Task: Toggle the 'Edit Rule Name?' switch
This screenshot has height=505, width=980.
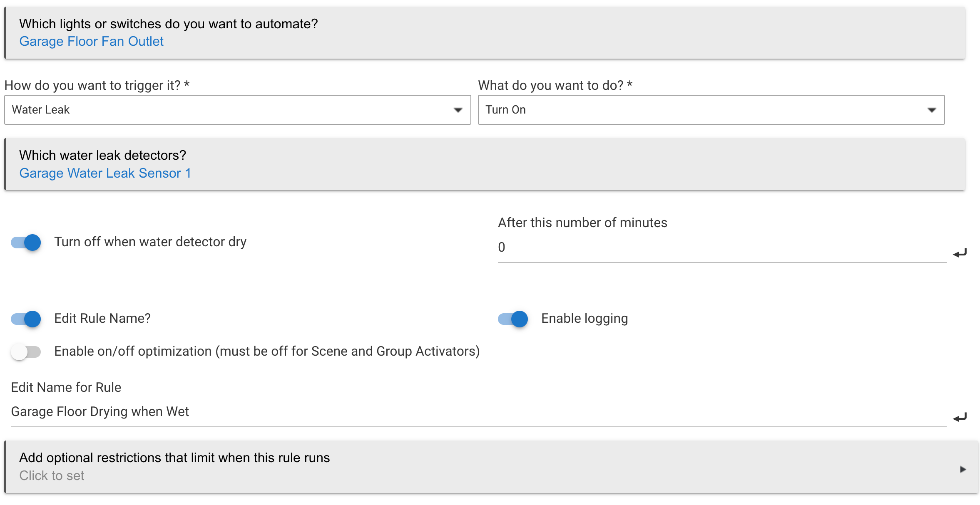Action: coord(26,319)
